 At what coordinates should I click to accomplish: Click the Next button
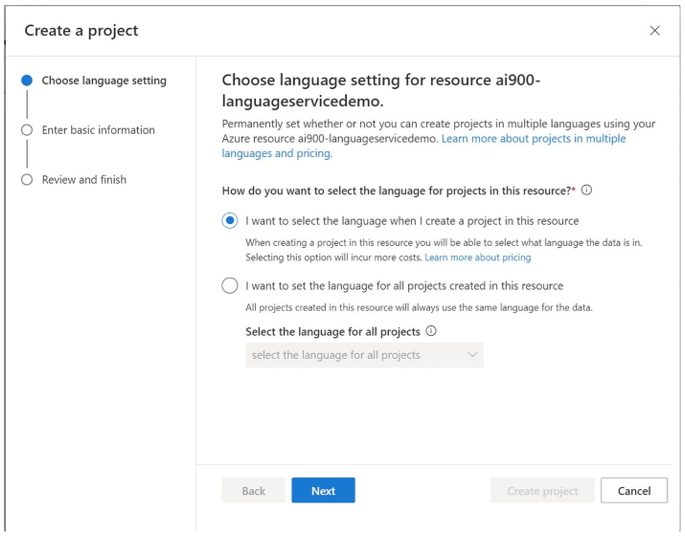click(323, 491)
